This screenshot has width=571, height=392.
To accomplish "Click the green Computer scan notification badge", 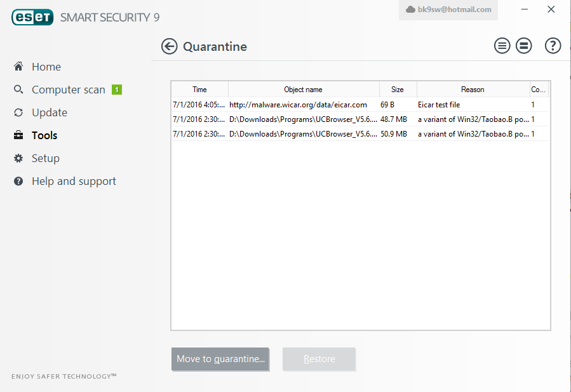I will tap(116, 90).
